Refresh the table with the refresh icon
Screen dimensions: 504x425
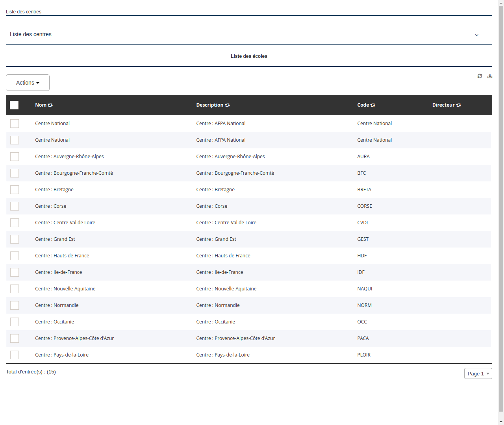click(480, 76)
